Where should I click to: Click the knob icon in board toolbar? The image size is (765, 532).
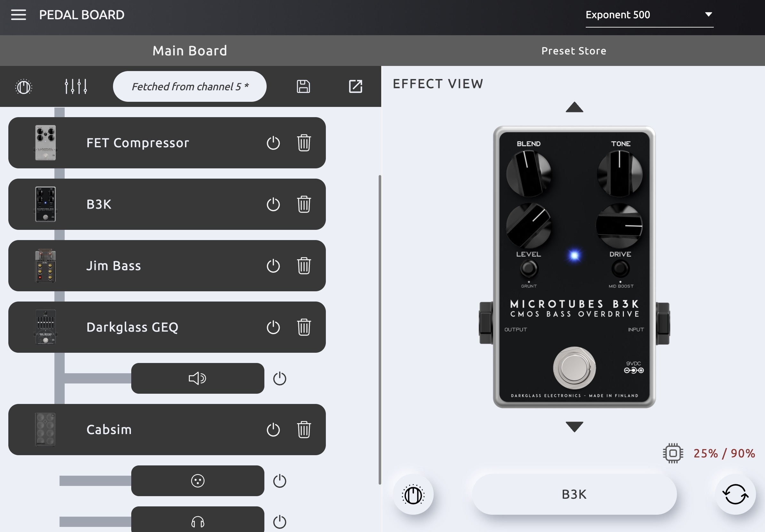click(x=24, y=87)
